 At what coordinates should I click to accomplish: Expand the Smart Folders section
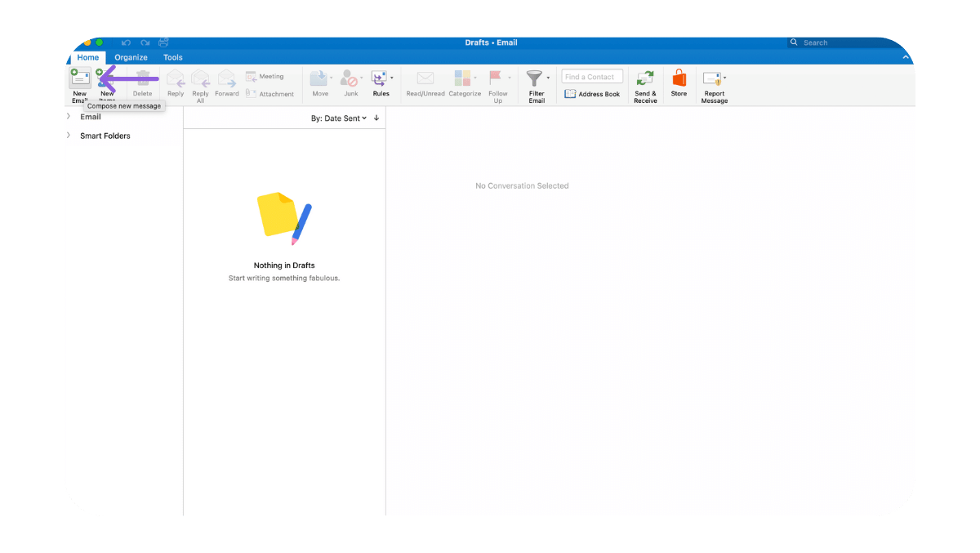(x=69, y=136)
